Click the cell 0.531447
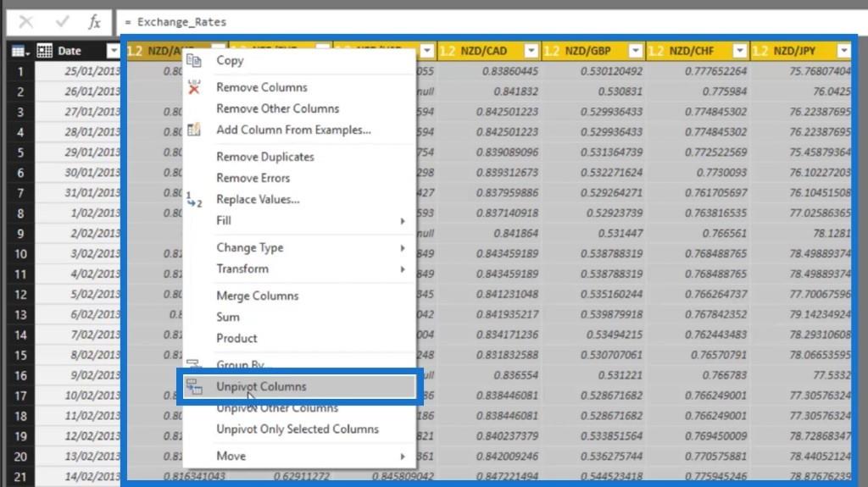Image resolution: width=868 pixels, height=487 pixels. [x=593, y=233]
